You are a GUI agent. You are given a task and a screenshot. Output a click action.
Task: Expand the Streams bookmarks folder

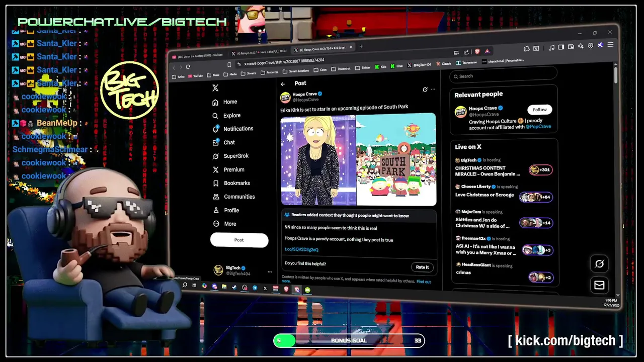coord(248,73)
